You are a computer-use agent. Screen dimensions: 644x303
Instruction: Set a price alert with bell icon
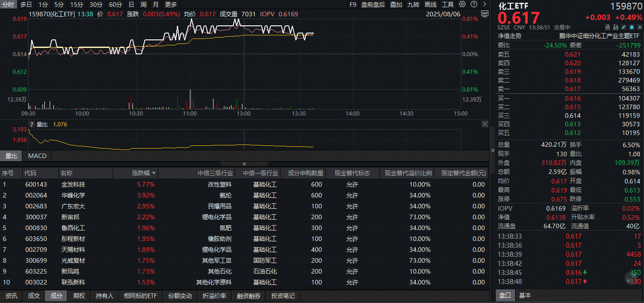(x=632, y=27)
